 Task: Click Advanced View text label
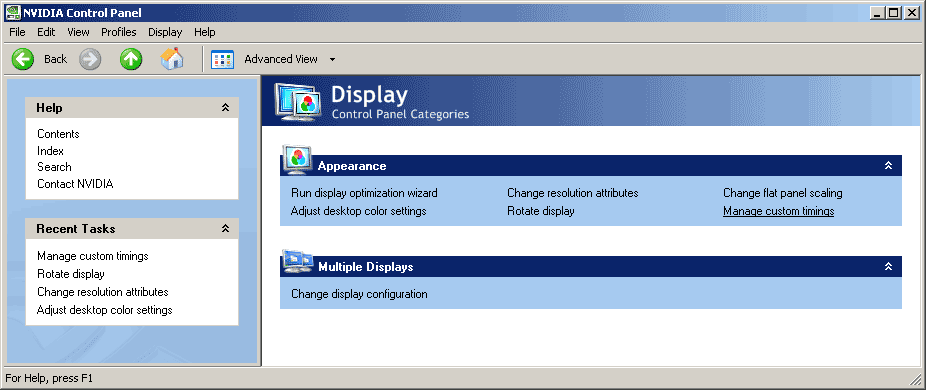point(281,59)
